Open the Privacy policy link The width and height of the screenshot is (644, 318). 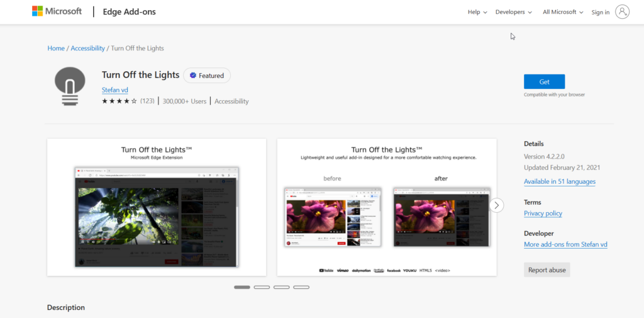pyautogui.click(x=543, y=213)
